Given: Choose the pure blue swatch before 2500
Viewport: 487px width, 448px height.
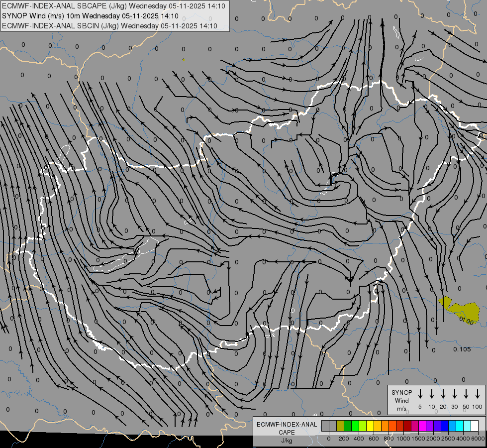Looking at the screenshot, I should tap(444, 426).
